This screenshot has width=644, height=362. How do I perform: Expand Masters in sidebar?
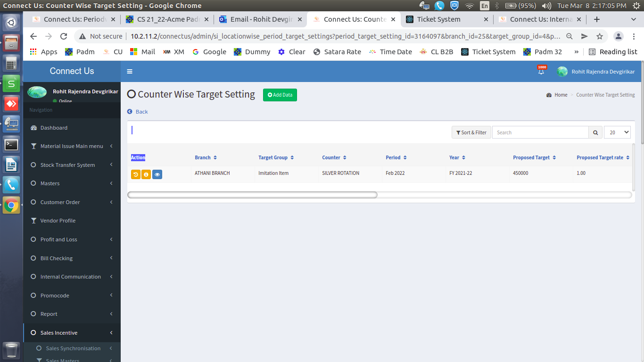(72, 183)
